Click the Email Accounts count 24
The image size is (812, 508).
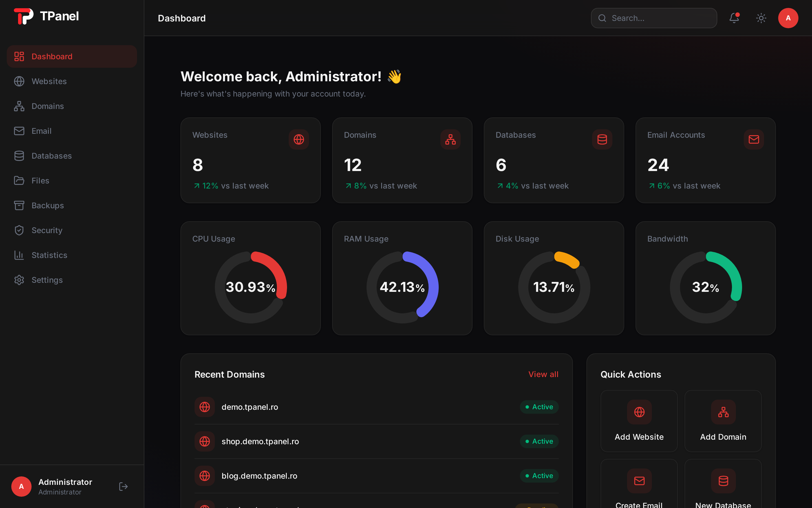click(x=658, y=165)
